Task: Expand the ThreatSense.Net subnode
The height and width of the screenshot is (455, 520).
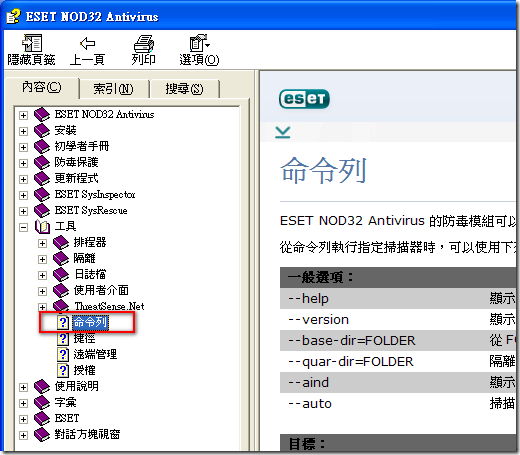Action: click(x=42, y=307)
